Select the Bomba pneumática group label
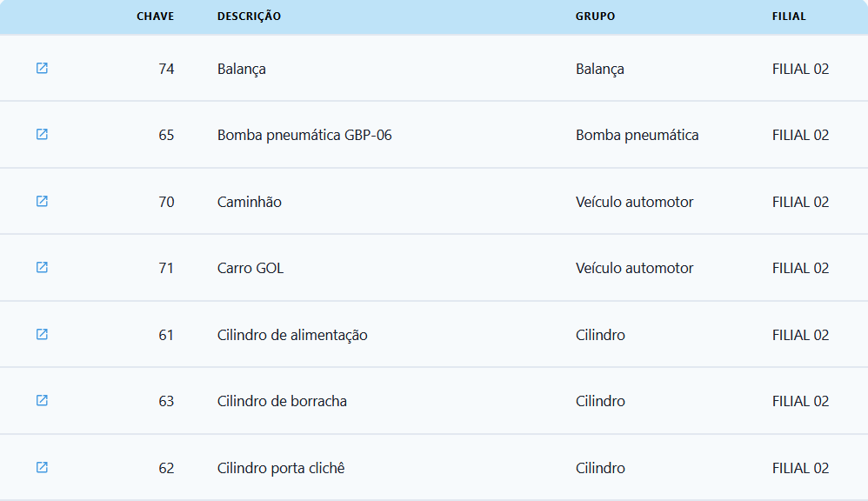 tap(638, 134)
